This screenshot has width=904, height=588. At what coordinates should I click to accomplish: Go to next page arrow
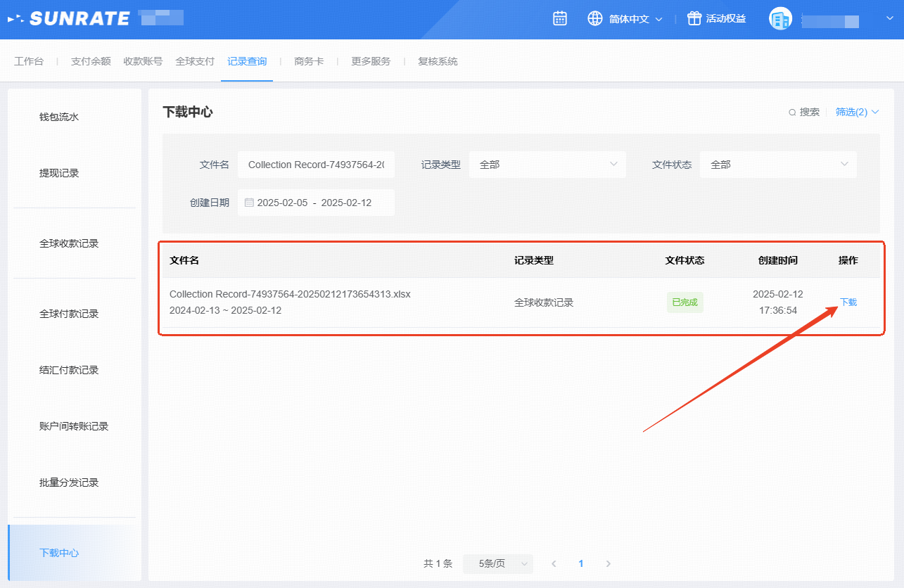pyautogui.click(x=609, y=564)
